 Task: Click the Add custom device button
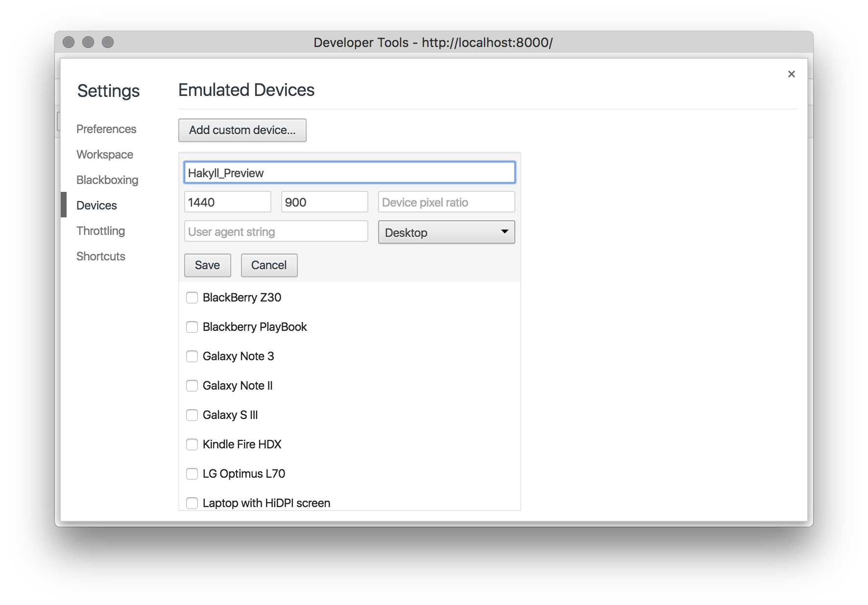point(242,130)
